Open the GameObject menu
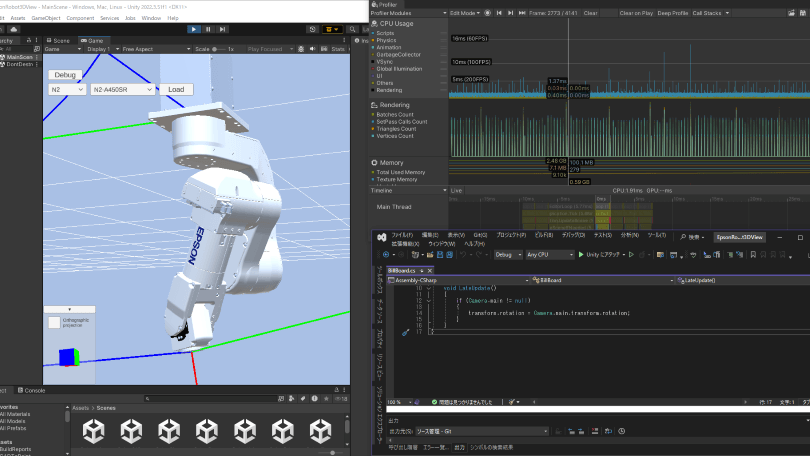The image size is (810, 456). click(x=46, y=18)
